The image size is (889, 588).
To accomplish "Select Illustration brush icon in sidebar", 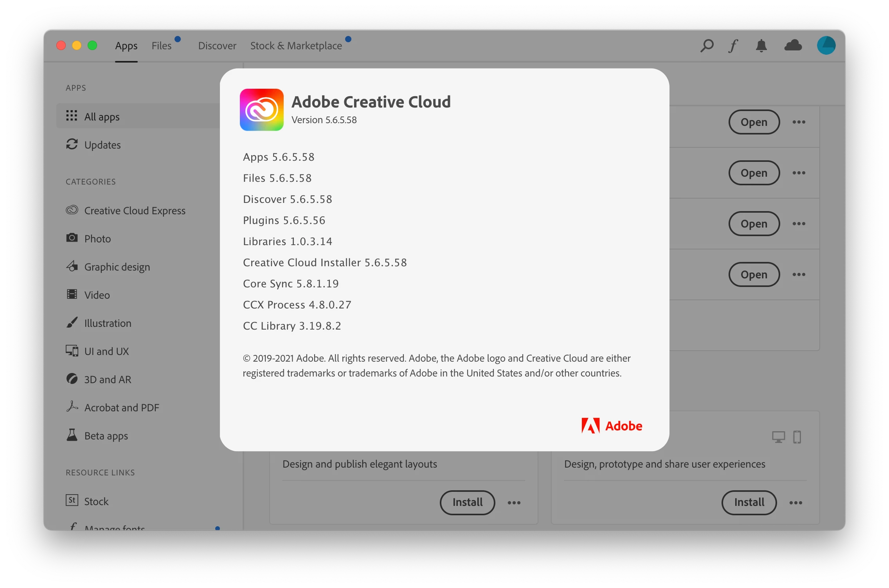I will (72, 323).
